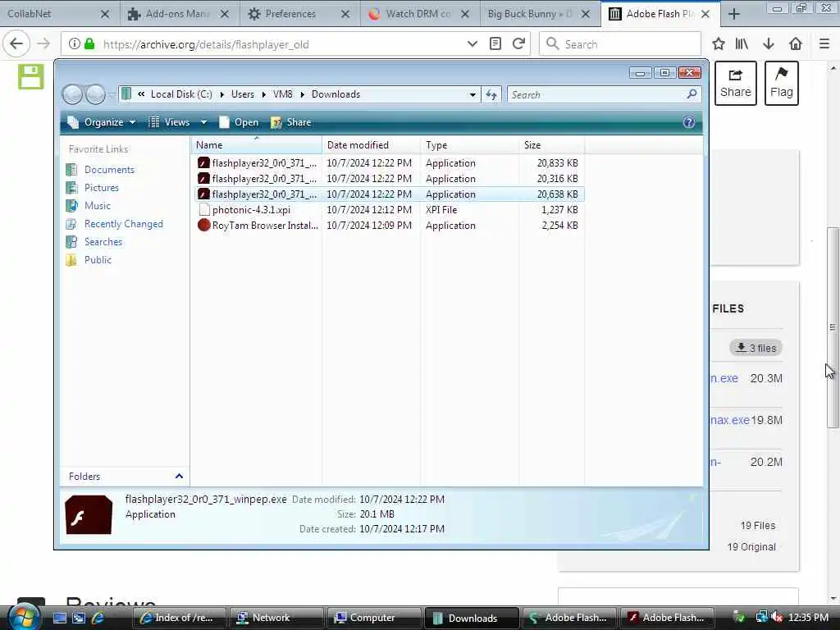Click the green floppy disk software icon

point(31,76)
